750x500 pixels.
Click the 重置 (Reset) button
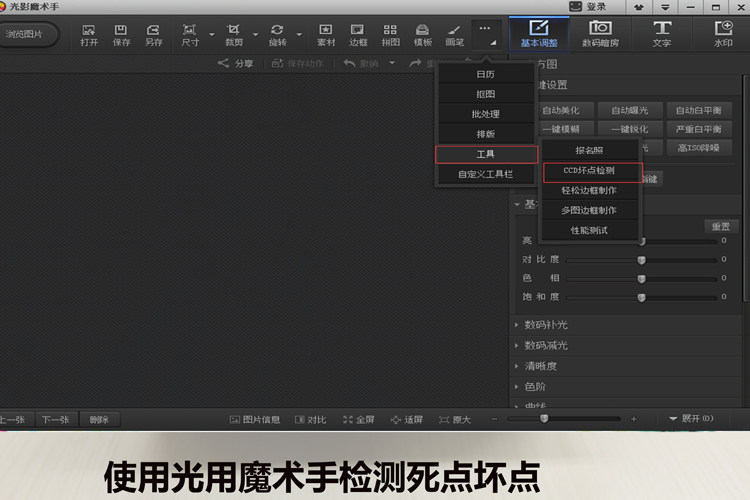tap(720, 226)
